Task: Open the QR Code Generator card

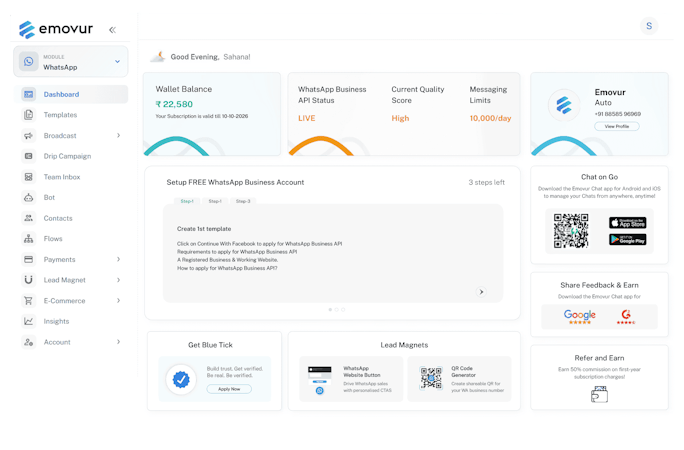Action: pyautogui.click(x=459, y=379)
